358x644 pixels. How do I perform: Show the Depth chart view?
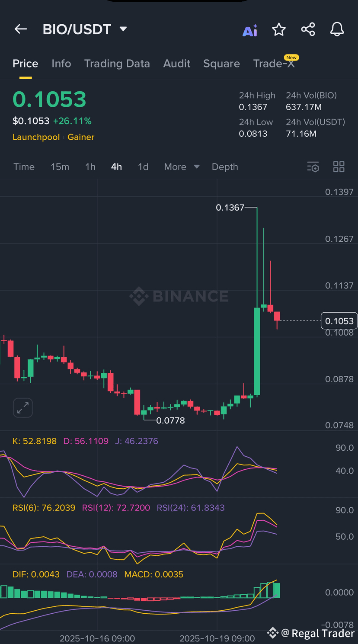(x=225, y=167)
